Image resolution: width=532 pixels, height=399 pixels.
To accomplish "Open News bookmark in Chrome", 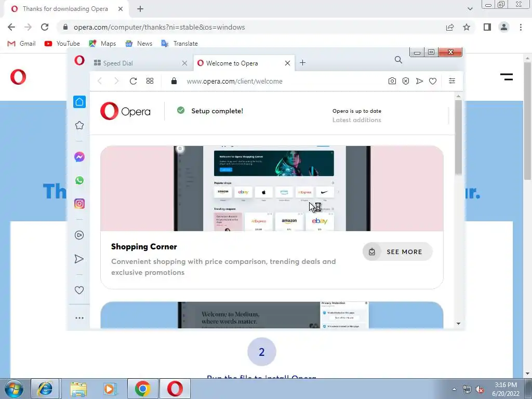I will 139,44.
